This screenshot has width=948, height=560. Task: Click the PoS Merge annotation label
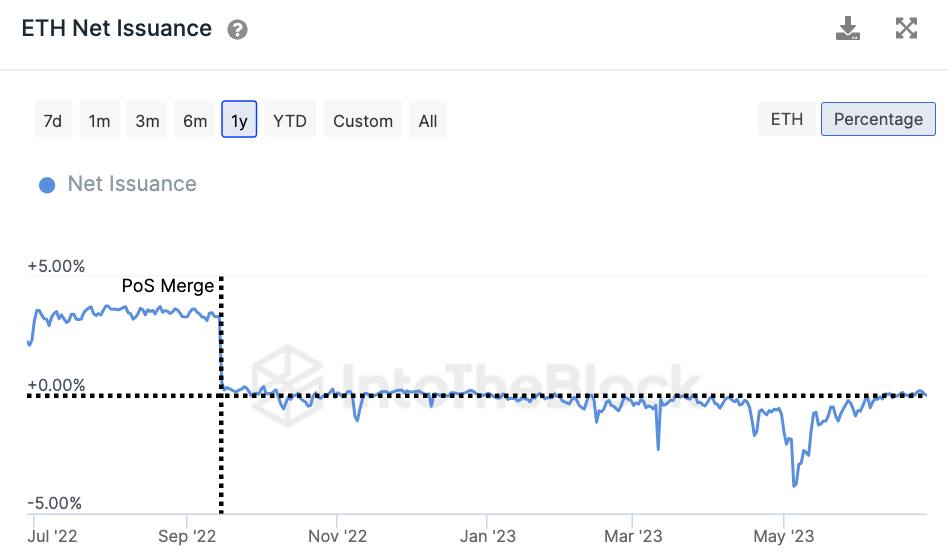[x=167, y=285]
